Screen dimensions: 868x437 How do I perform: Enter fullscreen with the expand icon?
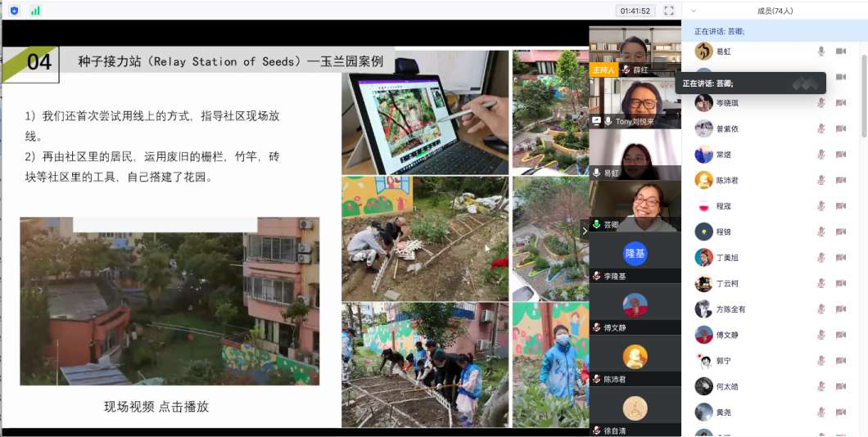pyautogui.click(x=669, y=11)
